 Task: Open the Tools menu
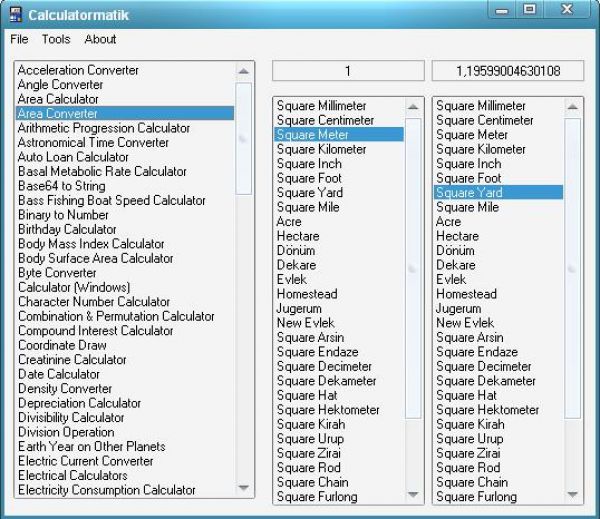coord(56,39)
